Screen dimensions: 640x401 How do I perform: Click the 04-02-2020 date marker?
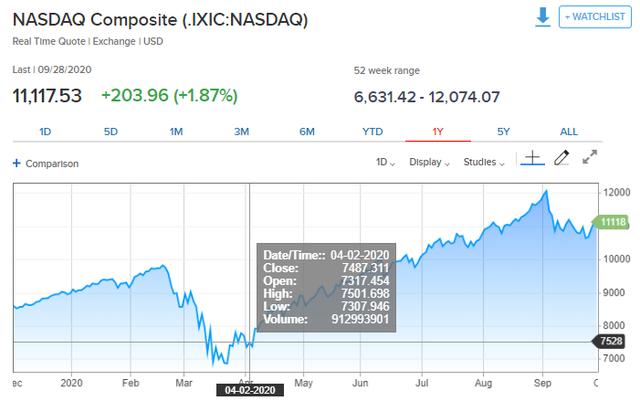250,389
